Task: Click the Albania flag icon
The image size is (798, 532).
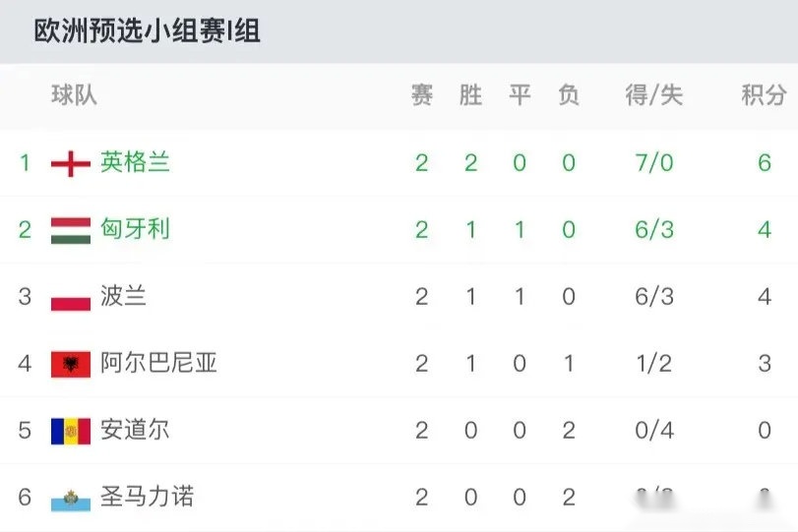Action: point(71,364)
